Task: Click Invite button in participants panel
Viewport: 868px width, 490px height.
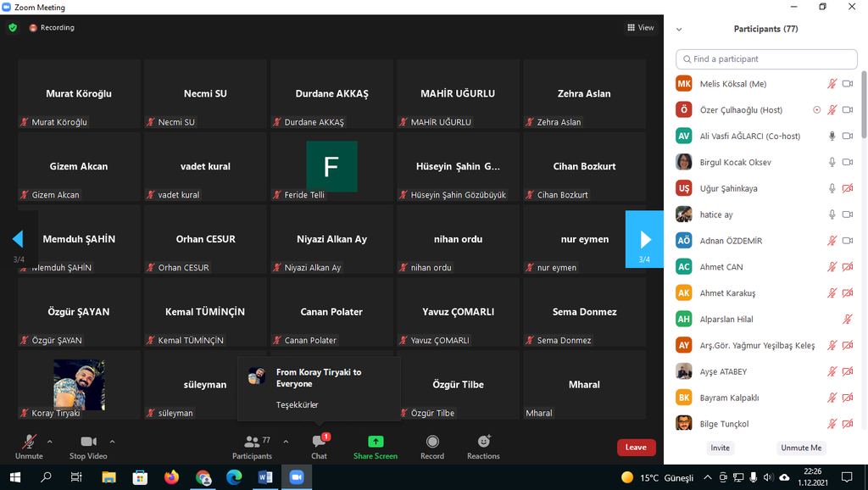Action: click(720, 448)
